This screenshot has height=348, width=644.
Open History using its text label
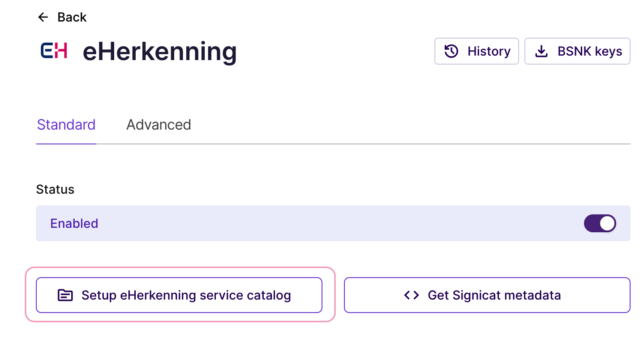pos(489,52)
